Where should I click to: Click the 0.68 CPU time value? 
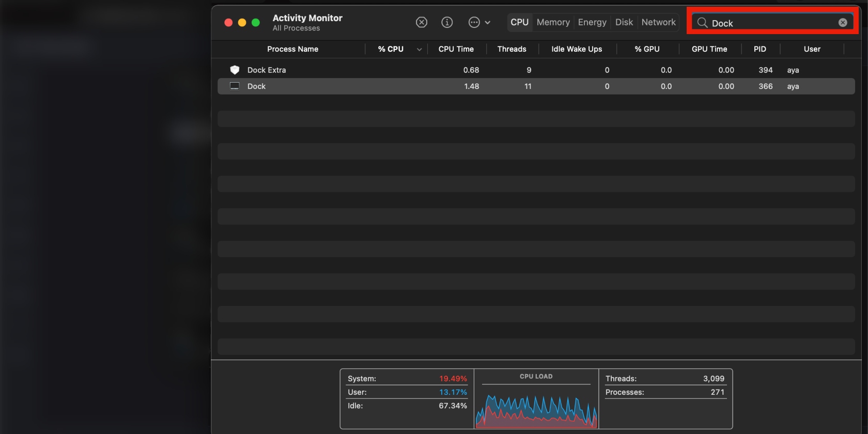pyautogui.click(x=471, y=70)
